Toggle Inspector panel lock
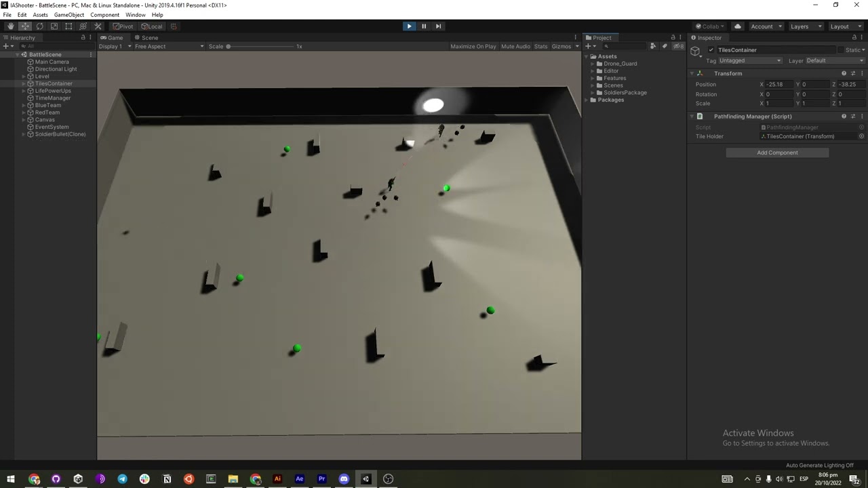Viewport: 868px width, 488px height. 854,38
